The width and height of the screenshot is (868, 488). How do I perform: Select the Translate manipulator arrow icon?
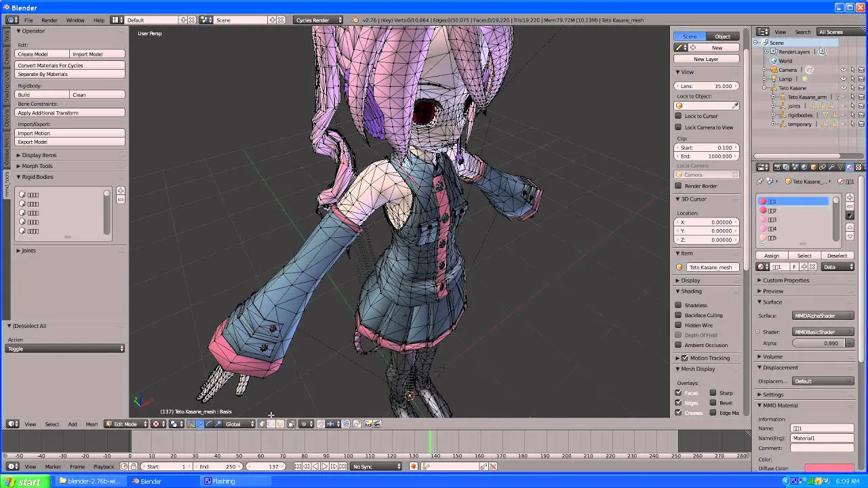pos(200,424)
